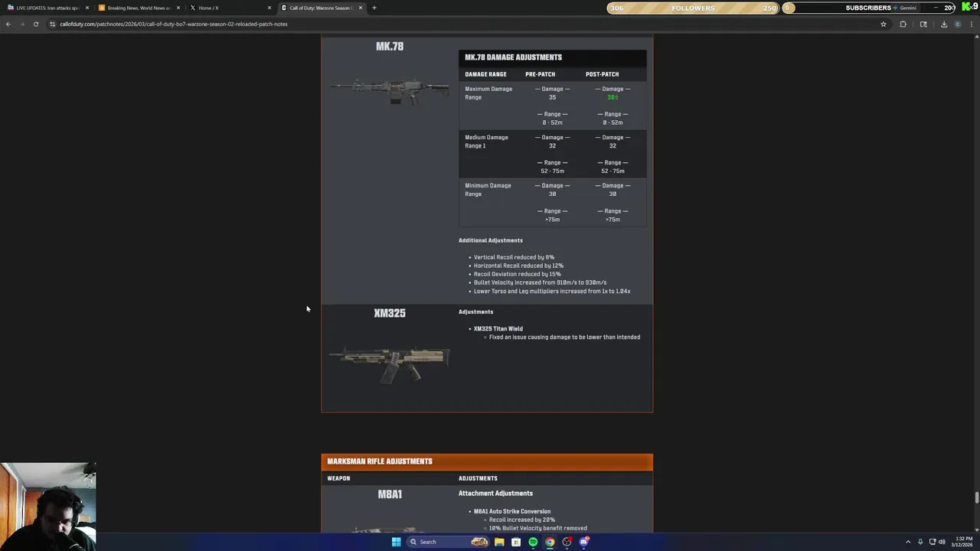Click the Additional Adjustments heading
The image size is (980, 551).
click(x=491, y=240)
